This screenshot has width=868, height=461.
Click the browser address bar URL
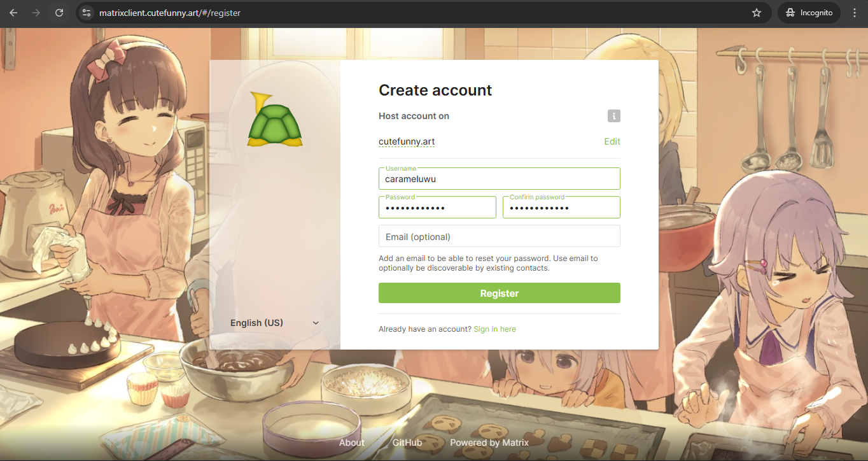(x=170, y=13)
